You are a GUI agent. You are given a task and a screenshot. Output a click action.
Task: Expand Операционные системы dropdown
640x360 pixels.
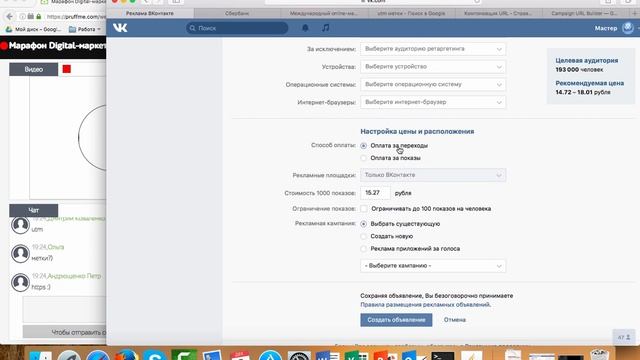point(433,84)
